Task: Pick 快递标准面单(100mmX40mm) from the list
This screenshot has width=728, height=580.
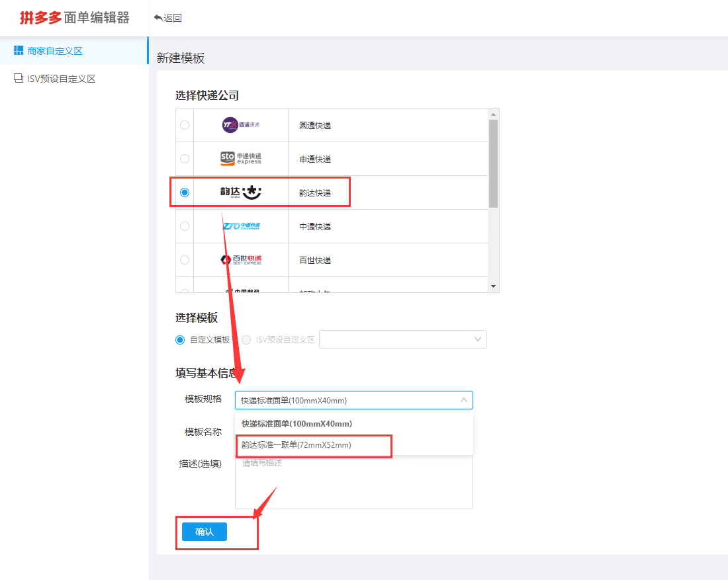Action: point(354,424)
